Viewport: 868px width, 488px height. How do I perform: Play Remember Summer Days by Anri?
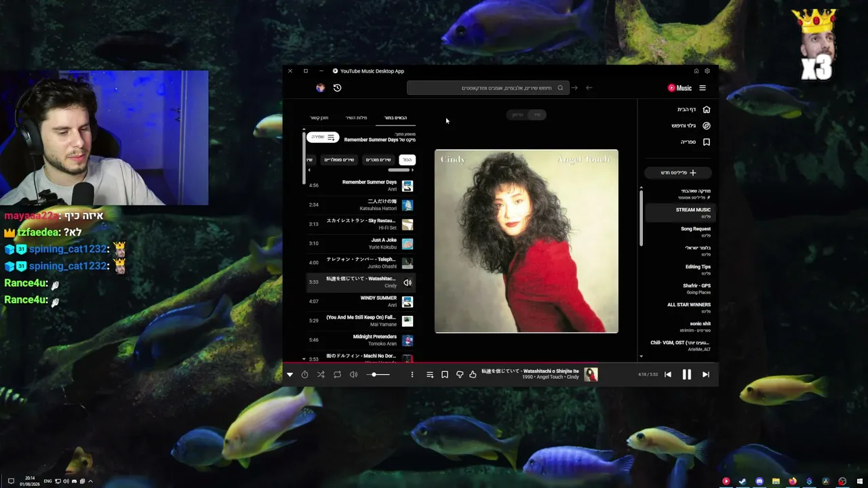pos(360,186)
